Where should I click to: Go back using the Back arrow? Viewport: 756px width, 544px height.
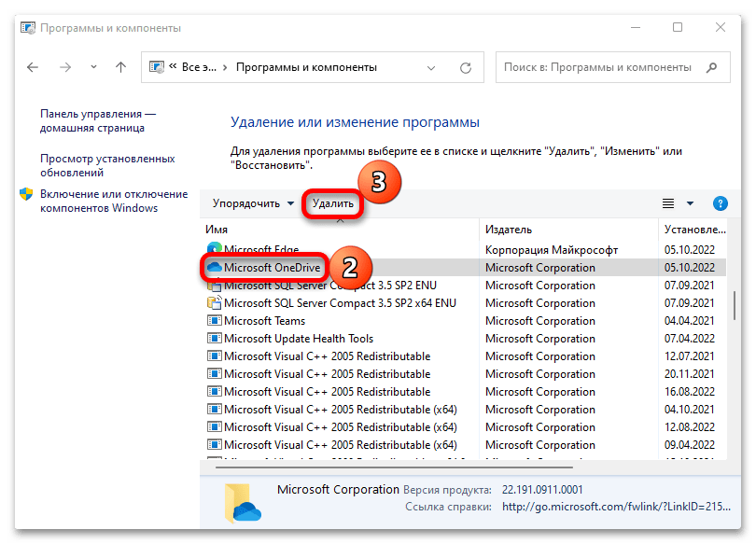pos(33,67)
